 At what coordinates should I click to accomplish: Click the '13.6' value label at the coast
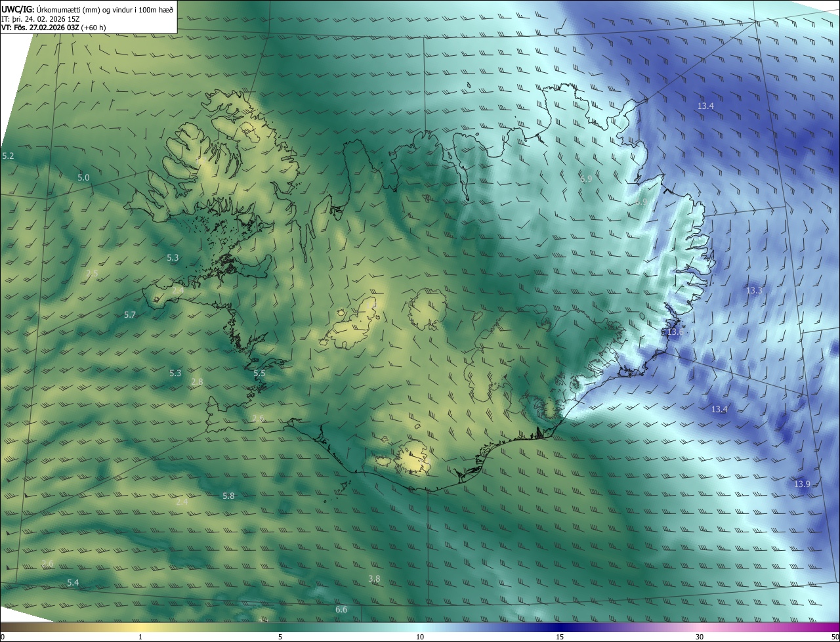[675, 332]
